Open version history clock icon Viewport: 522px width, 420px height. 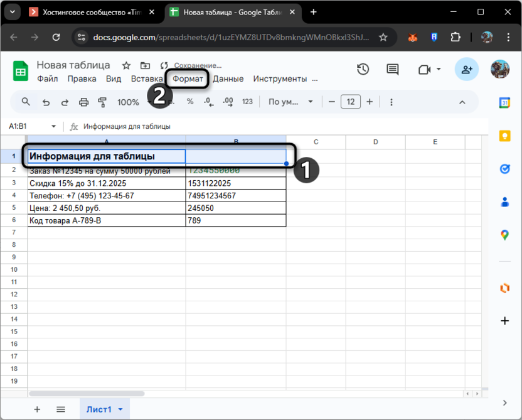tap(363, 70)
